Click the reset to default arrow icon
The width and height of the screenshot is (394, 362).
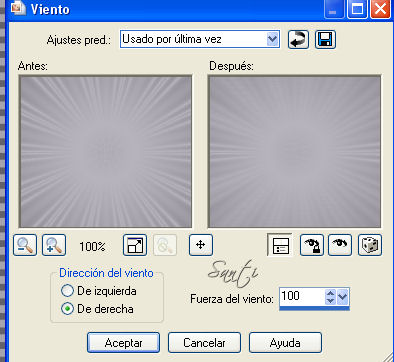pyautogui.click(x=298, y=40)
